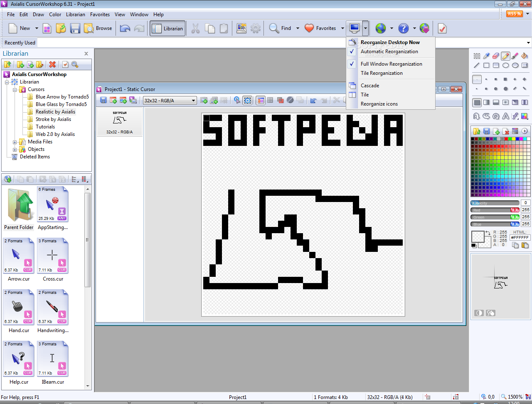Viewport: 532px width, 404px height.
Task: Toggle the preview black and white background button
Action: tap(479, 313)
